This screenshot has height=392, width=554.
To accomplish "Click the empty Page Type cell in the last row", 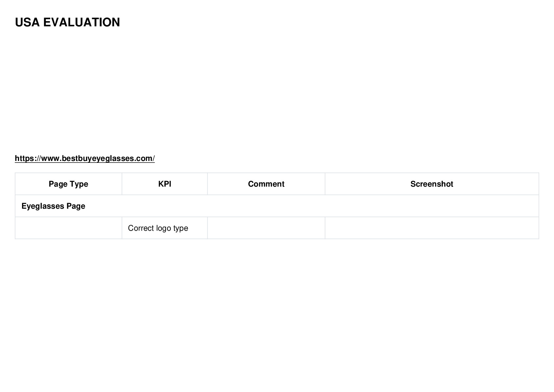I will (68, 228).
